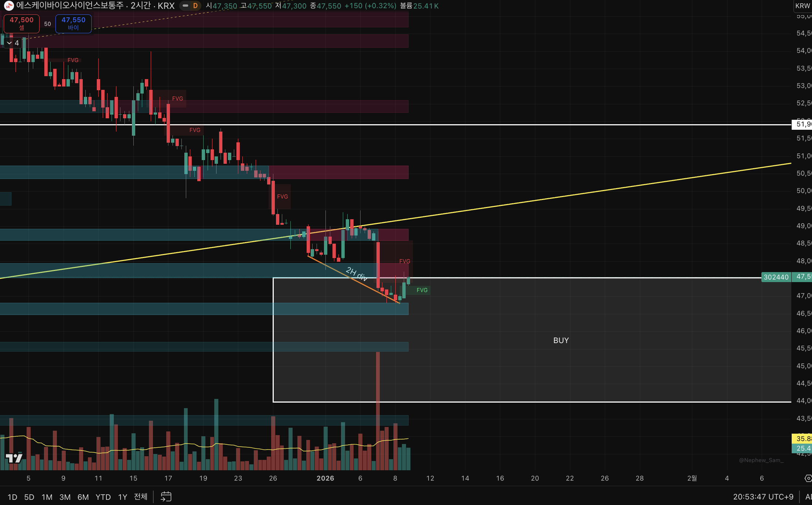Select the YTD time range
Image resolution: width=812 pixels, height=505 pixels.
[x=103, y=497]
